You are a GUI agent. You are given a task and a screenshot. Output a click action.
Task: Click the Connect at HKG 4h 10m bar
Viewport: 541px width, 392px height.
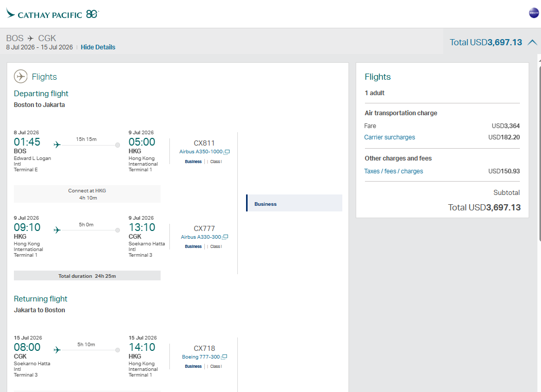(87, 194)
